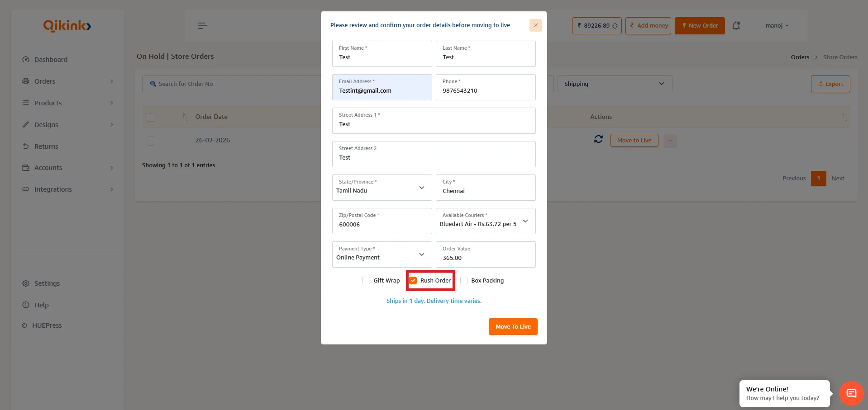Click into the Order Value field
868x410 pixels.
tap(486, 254)
